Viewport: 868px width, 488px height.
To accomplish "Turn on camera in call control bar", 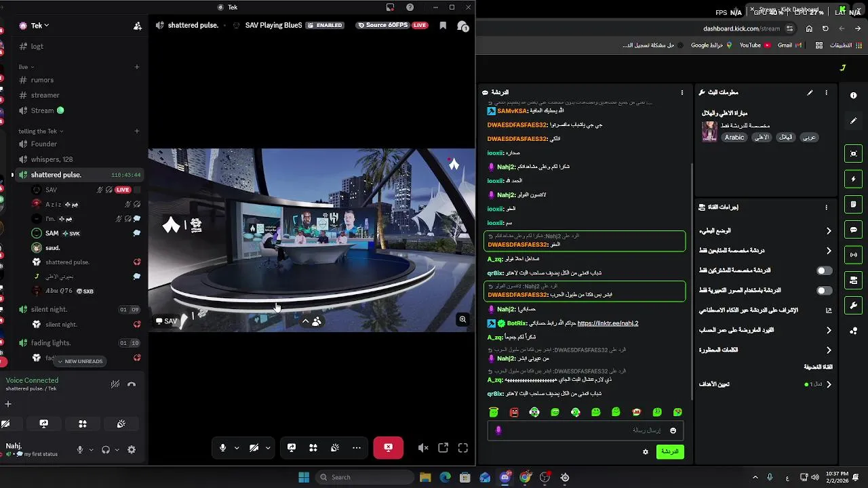I will pyautogui.click(x=254, y=448).
